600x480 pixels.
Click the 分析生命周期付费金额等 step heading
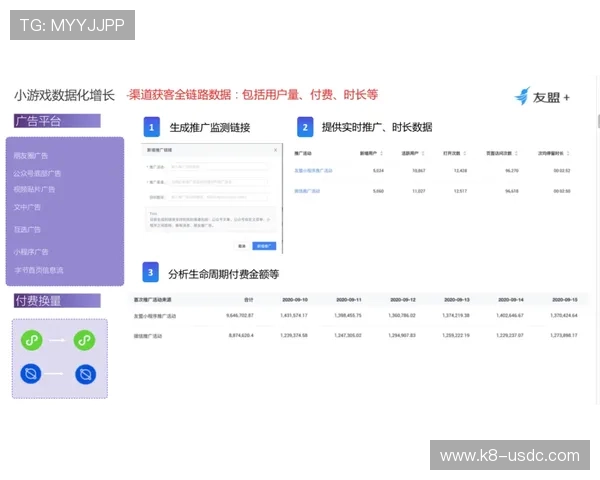pos(223,274)
